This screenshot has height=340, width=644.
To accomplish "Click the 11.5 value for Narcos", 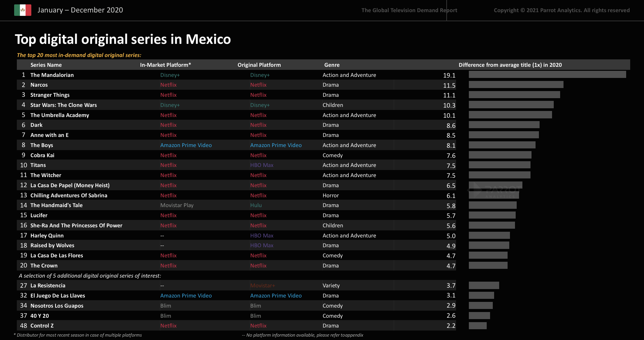I will [x=449, y=85].
